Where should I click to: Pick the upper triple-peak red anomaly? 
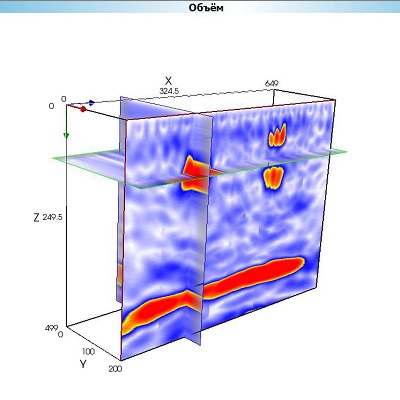[278, 135]
